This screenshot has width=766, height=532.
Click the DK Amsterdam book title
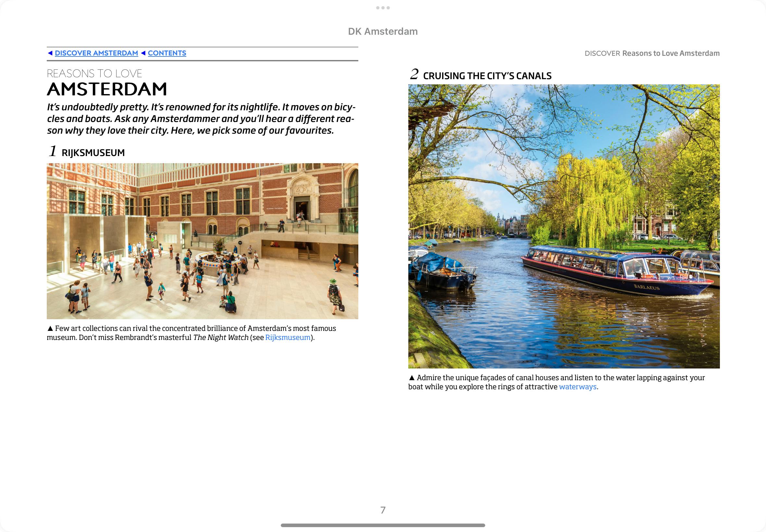pyautogui.click(x=383, y=31)
